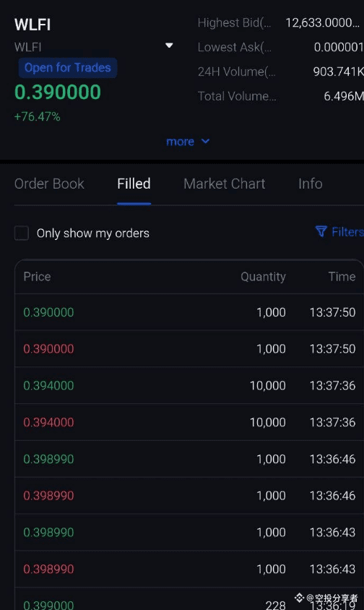
Task: Click the more link text
Action: 180,142
